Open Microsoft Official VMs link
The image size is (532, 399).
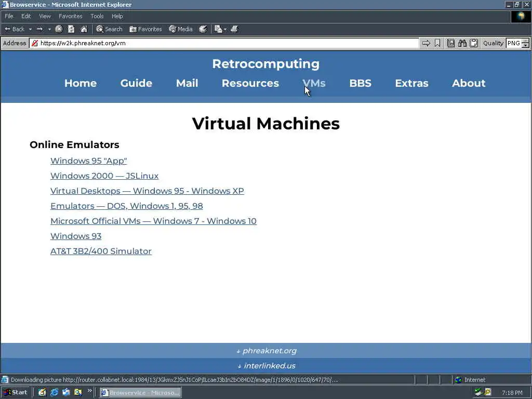(153, 221)
